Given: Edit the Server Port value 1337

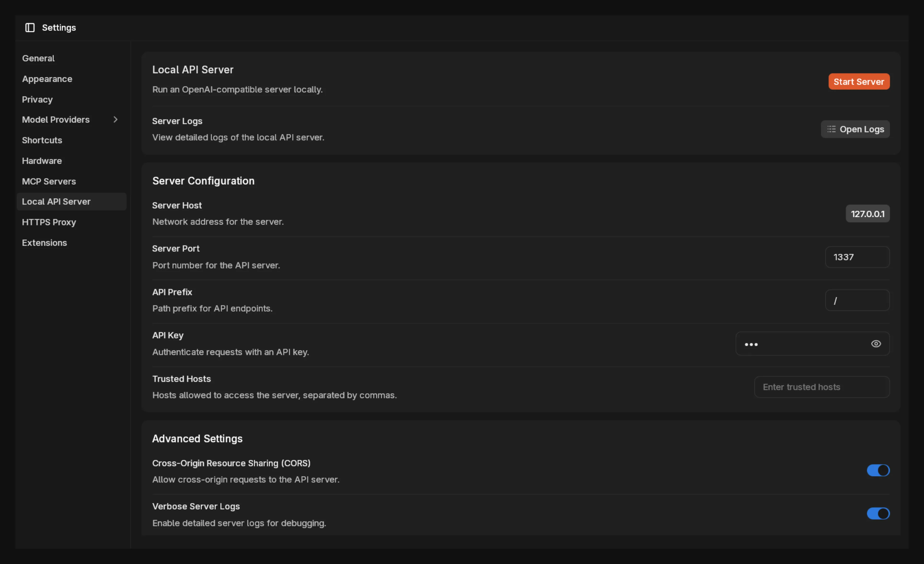Looking at the screenshot, I should [857, 257].
